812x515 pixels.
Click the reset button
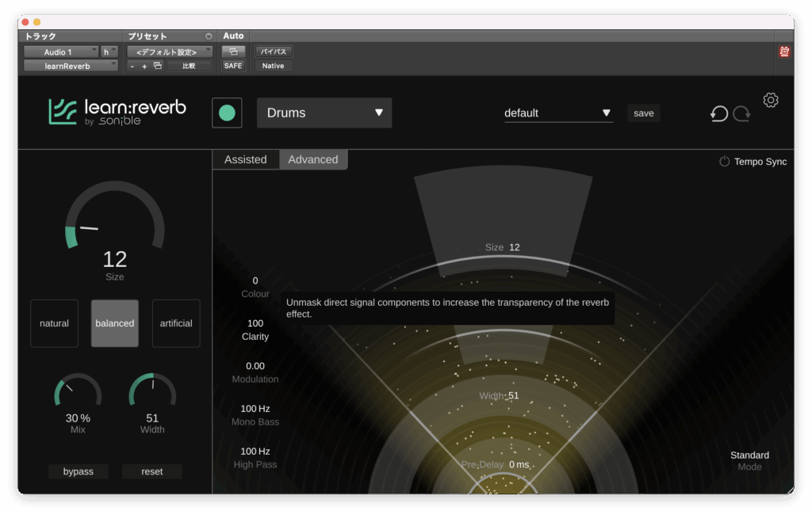(151, 471)
